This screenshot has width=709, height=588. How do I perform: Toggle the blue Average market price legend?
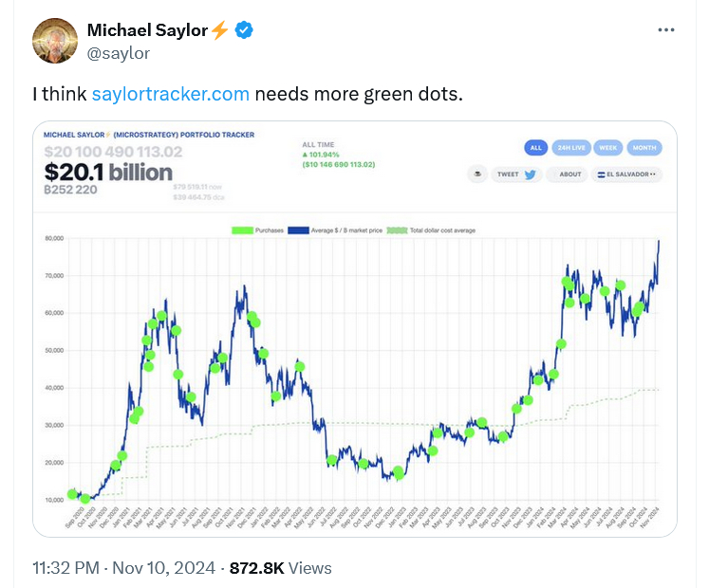pyautogui.click(x=301, y=230)
